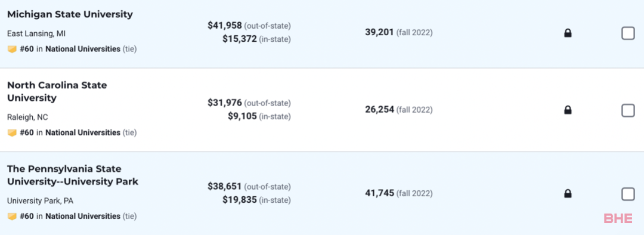
Task: Click North Carolina State's lock icon
Action: pyautogui.click(x=568, y=110)
